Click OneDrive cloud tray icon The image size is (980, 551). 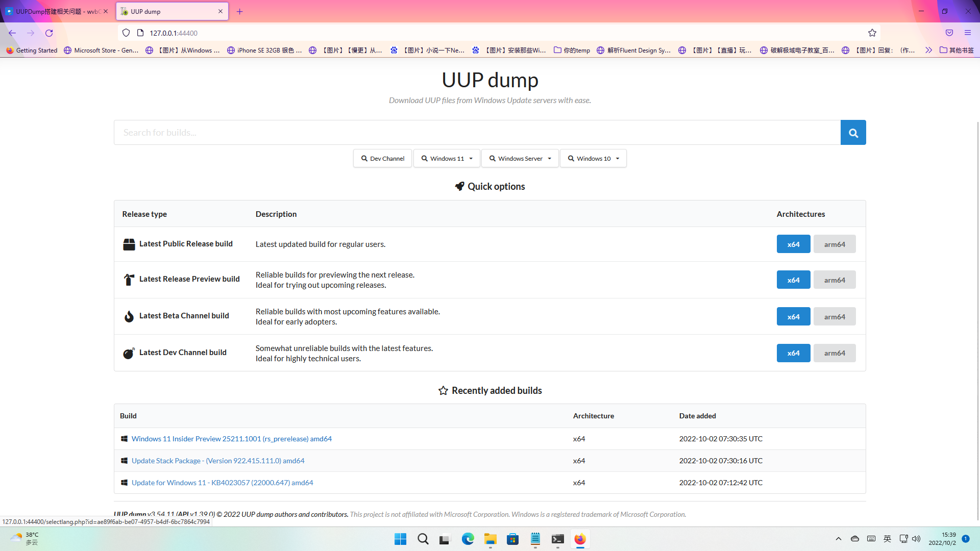[855, 539]
